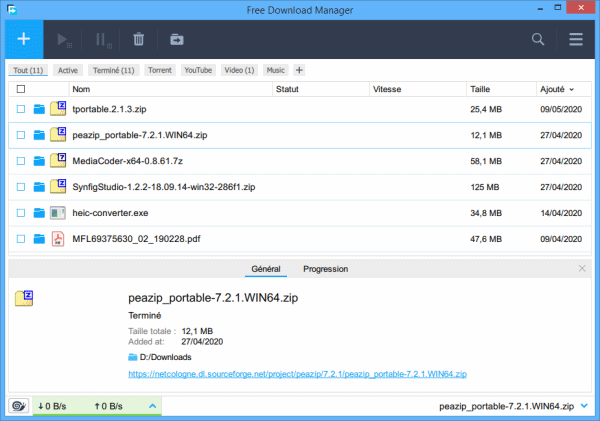The height and width of the screenshot is (421, 600).
Task: Sort by the Vitesse column header
Action: (x=418, y=89)
